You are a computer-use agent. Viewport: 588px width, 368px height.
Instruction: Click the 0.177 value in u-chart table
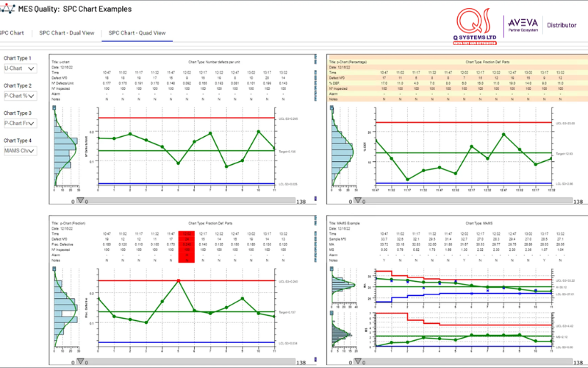(x=107, y=83)
